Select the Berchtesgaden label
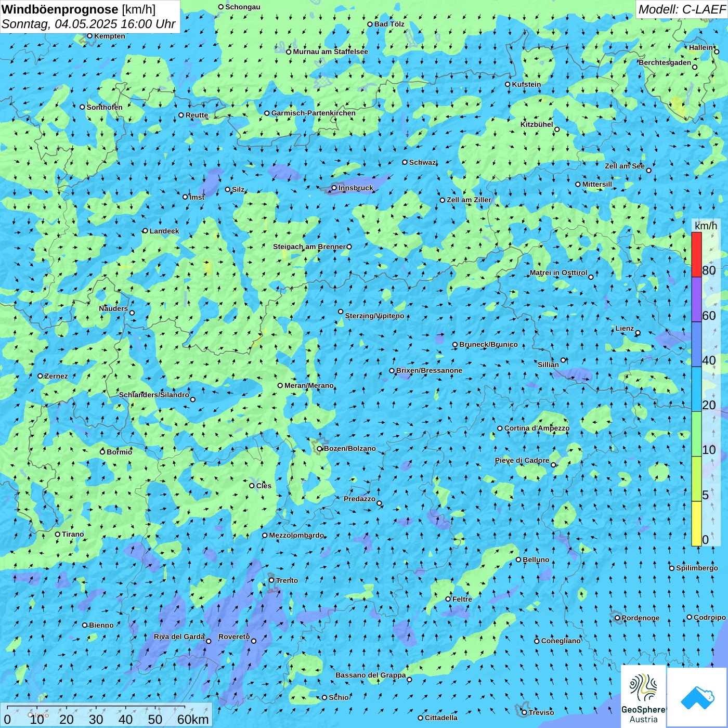Viewport: 728px width, 728px height. pyautogui.click(x=665, y=62)
